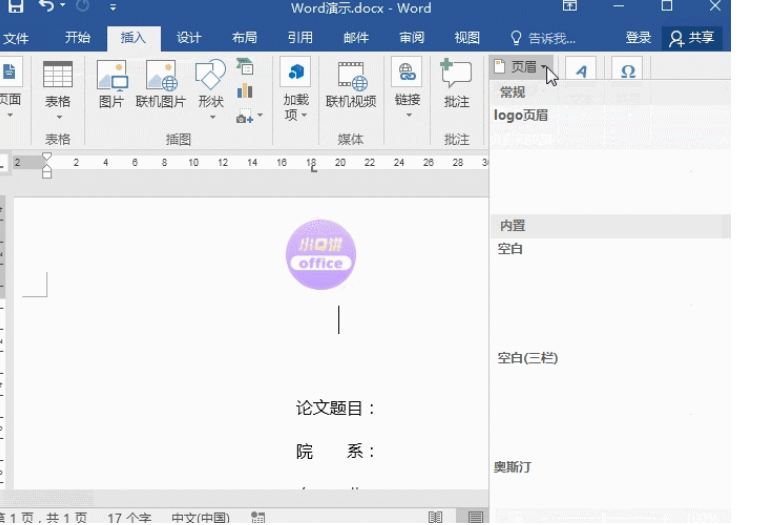Image resolution: width=781 pixels, height=525 pixels.
Task: Save the document with the floppy icon
Action: point(15,6)
